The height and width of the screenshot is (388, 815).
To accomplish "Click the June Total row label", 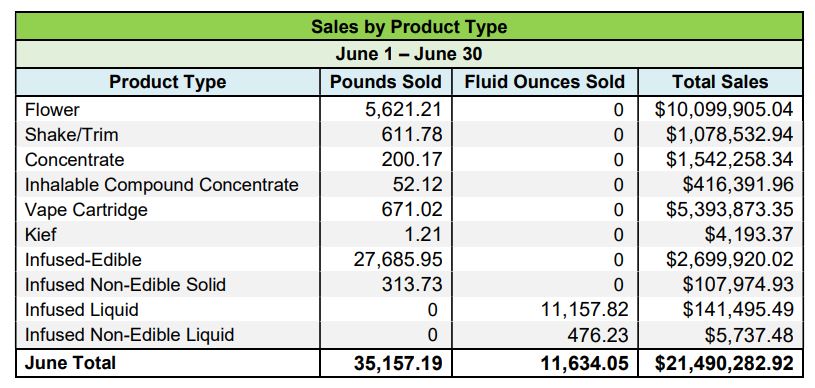I will 70,363.
